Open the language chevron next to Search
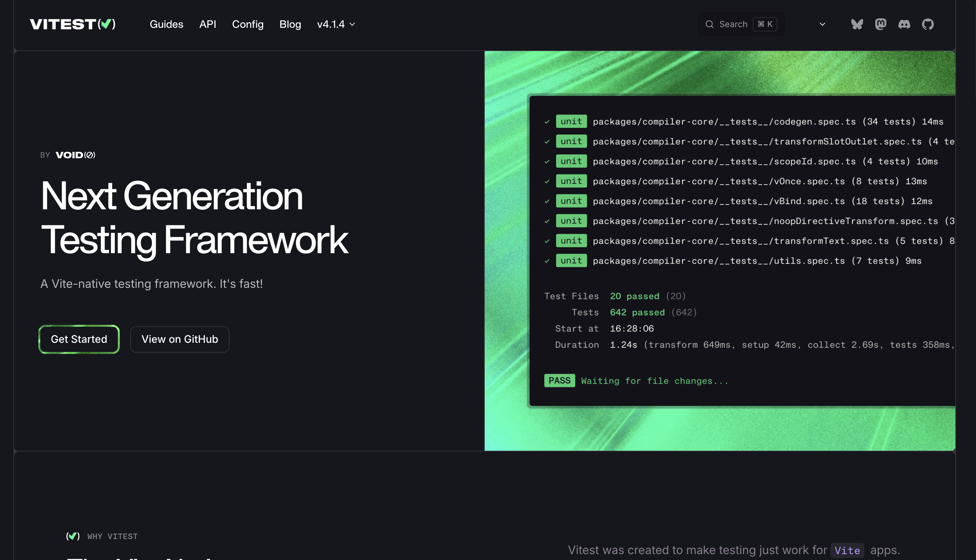Screen dimensions: 976x560 pos(822,24)
